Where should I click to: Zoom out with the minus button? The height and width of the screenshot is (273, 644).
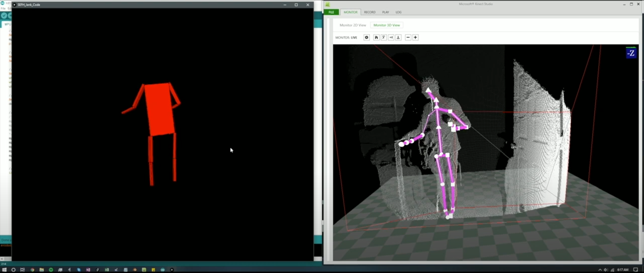(408, 38)
